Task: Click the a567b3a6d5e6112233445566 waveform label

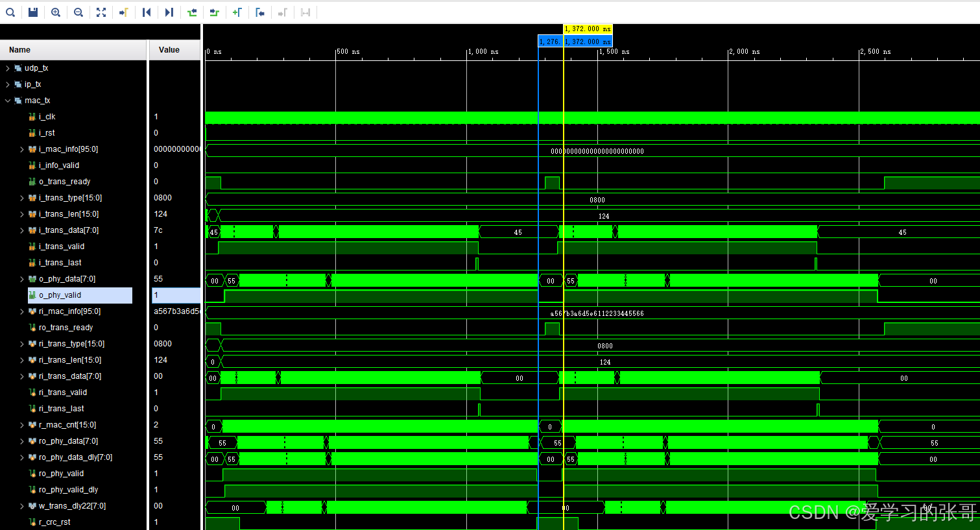Action: click(597, 313)
